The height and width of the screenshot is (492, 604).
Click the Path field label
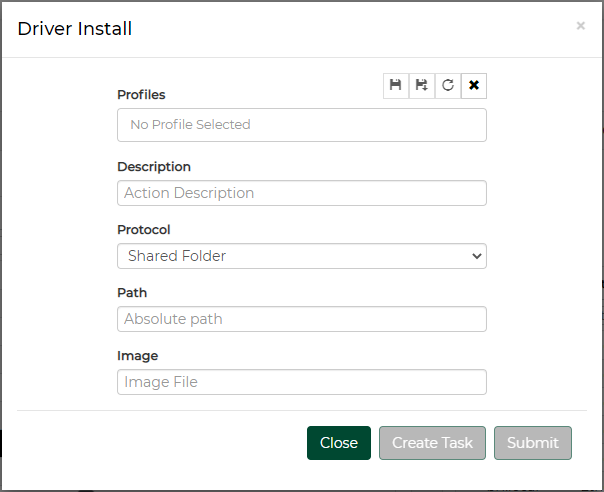pyautogui.click(x=132, y=293)
